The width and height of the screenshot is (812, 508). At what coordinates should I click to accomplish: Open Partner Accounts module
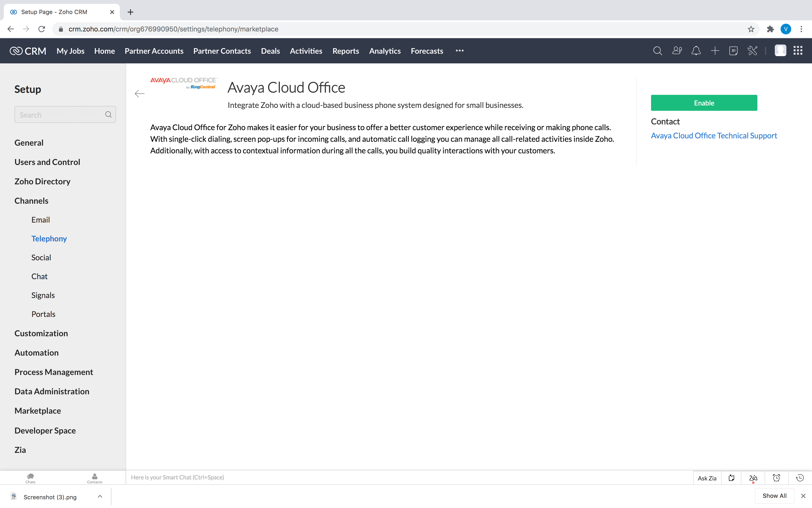coord(154,51)
